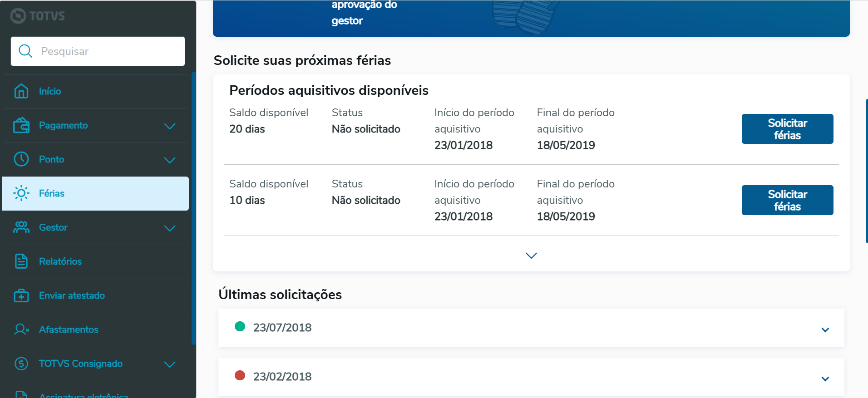This screenshot has height=398, width=868.
Task: Request vacation for the 10 dias balance
Action: (787, 200)
